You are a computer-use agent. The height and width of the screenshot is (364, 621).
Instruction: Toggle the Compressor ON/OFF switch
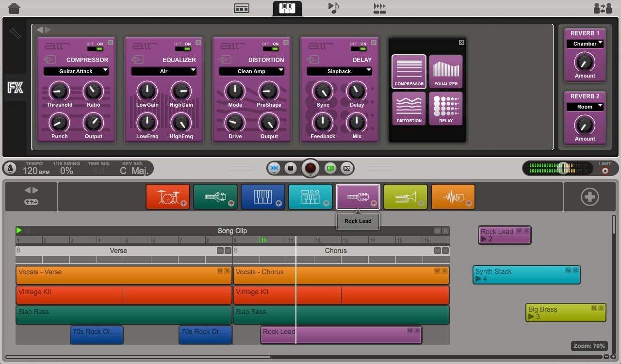95,49
